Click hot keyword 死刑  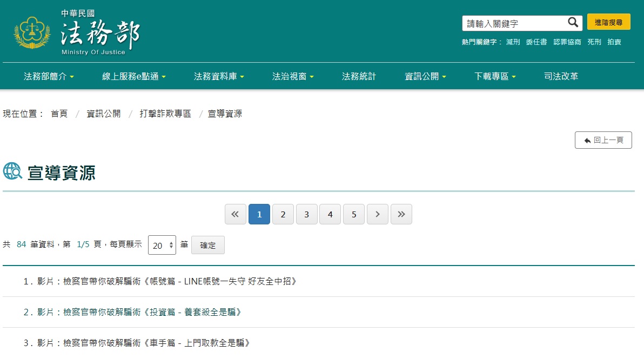(594, 42)
